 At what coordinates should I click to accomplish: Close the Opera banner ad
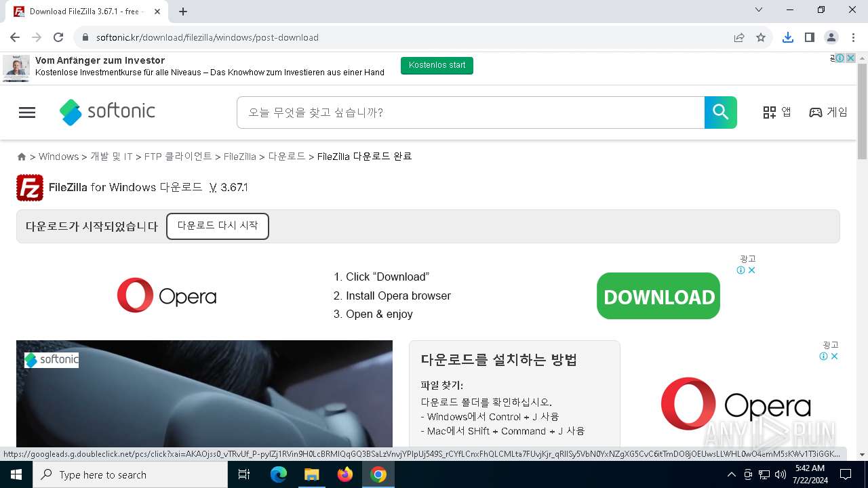pyautogui.click(x=751, y=270)
